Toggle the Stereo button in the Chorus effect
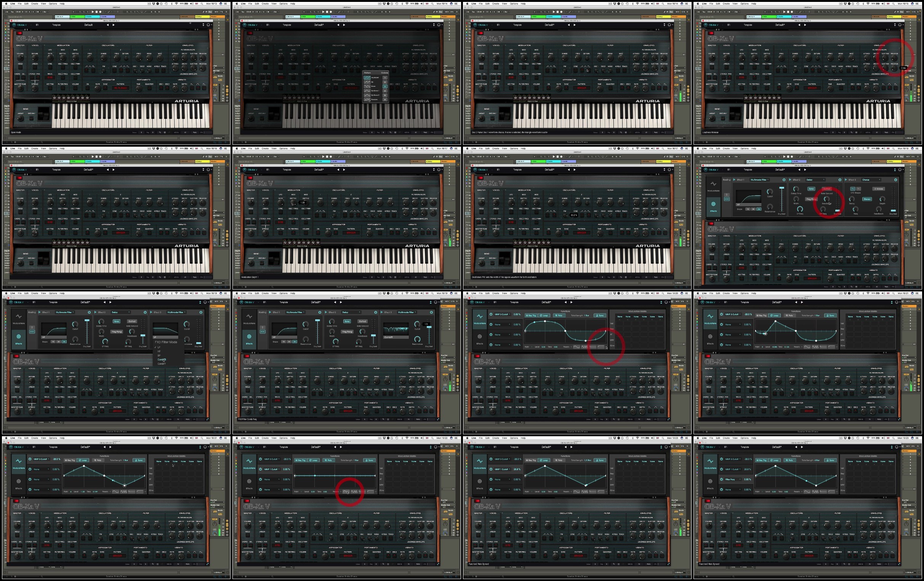This screenshot has width=924, height=581. (867, 199)
